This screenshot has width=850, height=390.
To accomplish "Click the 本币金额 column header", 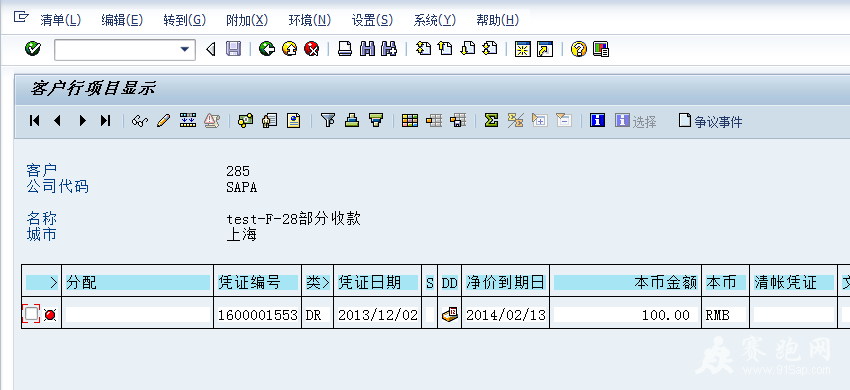I will [626, 282].
